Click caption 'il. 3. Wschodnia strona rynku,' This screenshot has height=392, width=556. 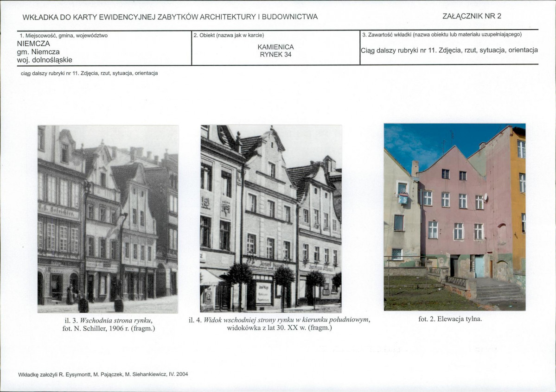tap(109, 320)
